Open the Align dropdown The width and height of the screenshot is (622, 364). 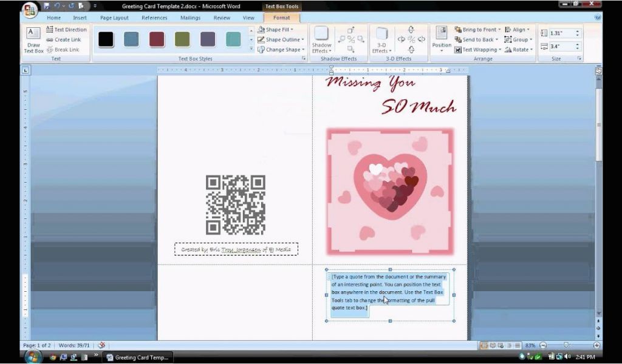coord(518,30)
